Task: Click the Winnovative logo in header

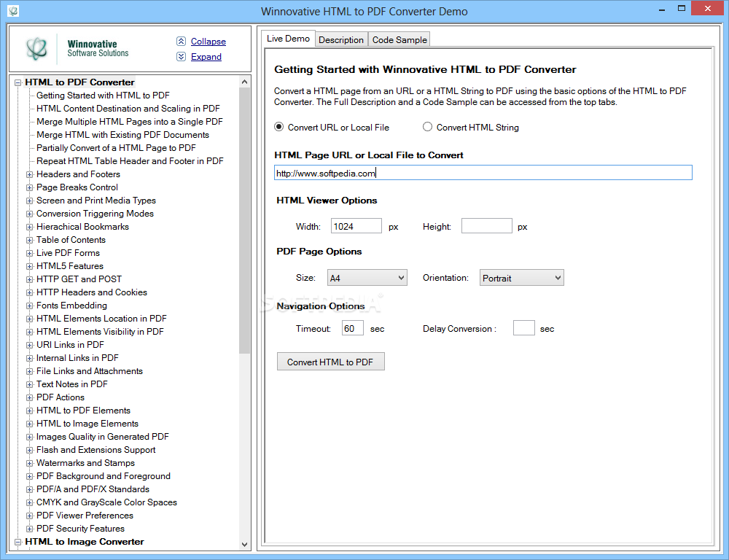Action: (36, 48)
